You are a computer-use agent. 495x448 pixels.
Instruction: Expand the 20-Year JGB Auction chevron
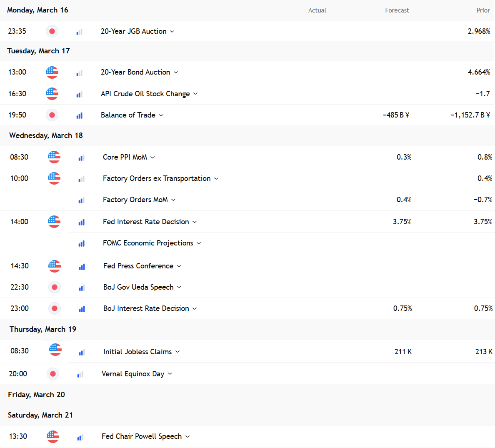pyautogui.click(x=172, y=32)
